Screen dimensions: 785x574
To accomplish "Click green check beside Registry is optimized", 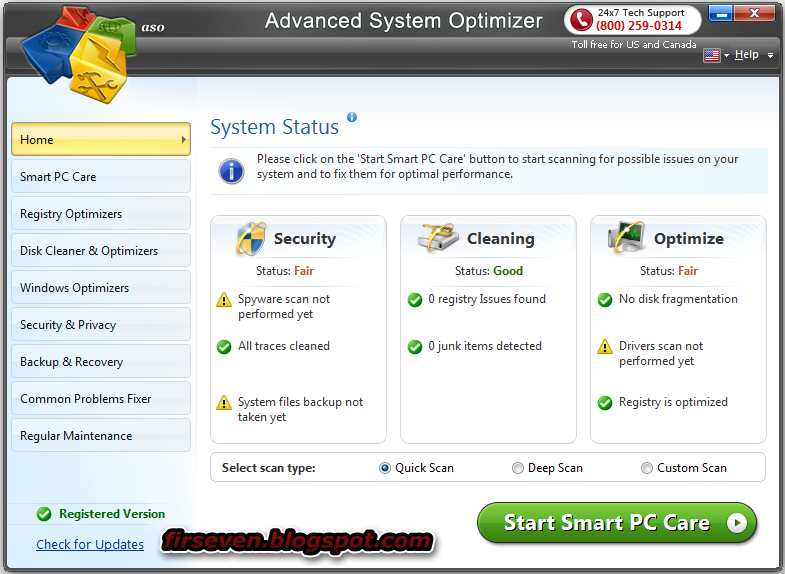I will tap(605, 403).
